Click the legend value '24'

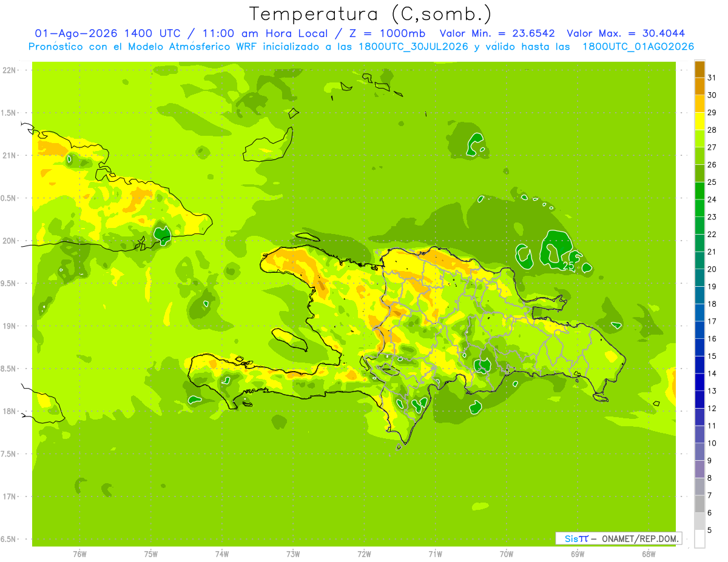point(712,199)
